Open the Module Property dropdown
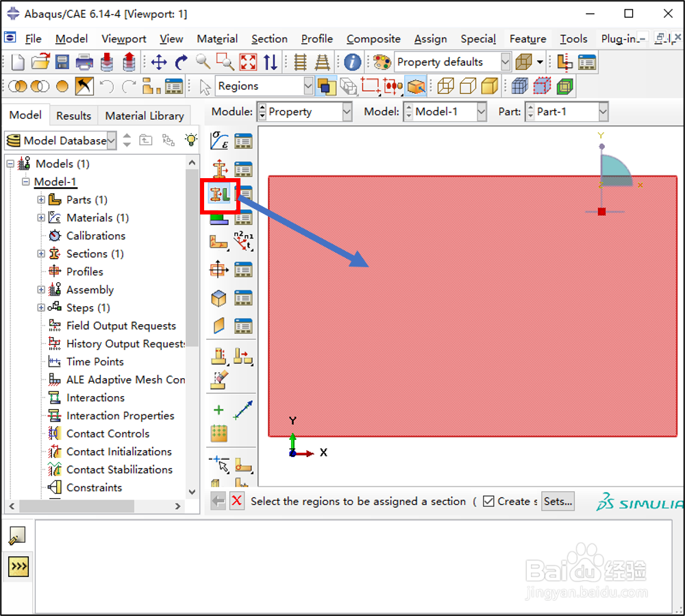The image size is (685, 616). click(x=347, y=112)
